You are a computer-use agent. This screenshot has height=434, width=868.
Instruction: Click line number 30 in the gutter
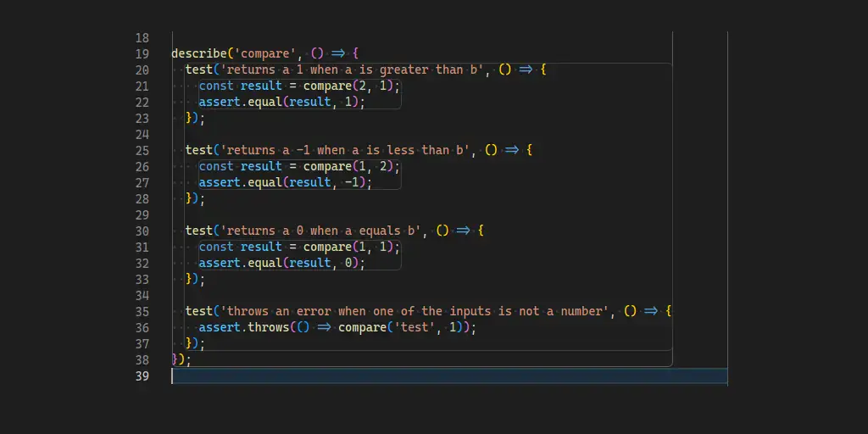(142, 231)
